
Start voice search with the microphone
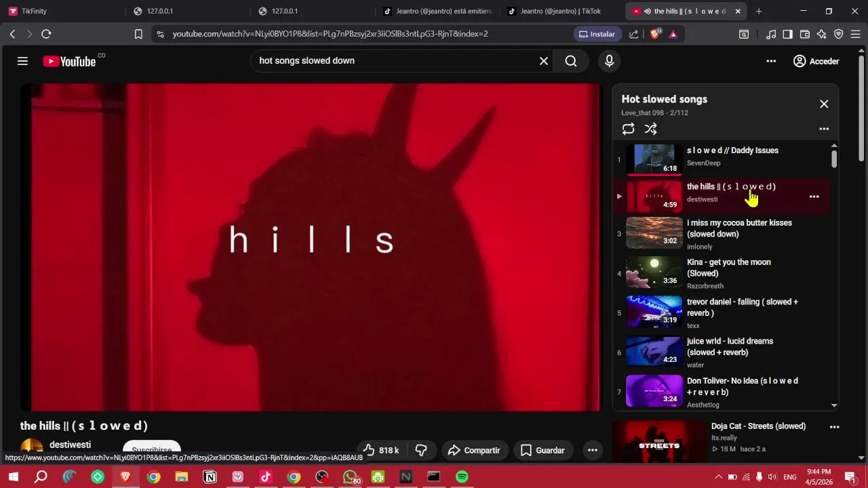609,61
